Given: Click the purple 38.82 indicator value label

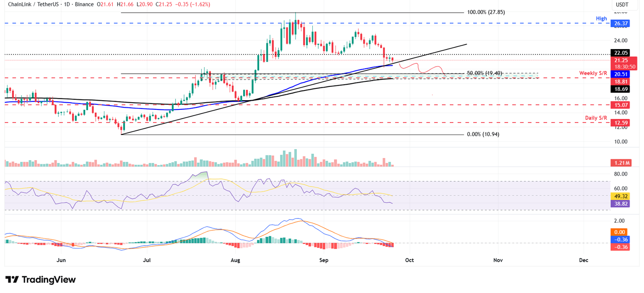Looking at the screenshot, I should pos(620,203).
